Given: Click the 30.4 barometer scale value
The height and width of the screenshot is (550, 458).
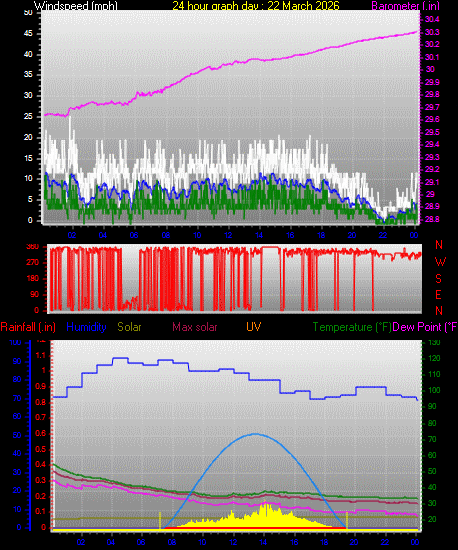Looking at the screenshot, I should click(x=432, y=19).
